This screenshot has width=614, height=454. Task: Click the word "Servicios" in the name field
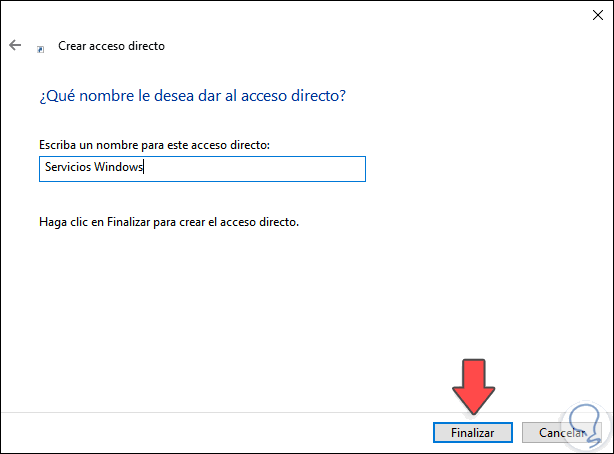click(x=67, y=169)
